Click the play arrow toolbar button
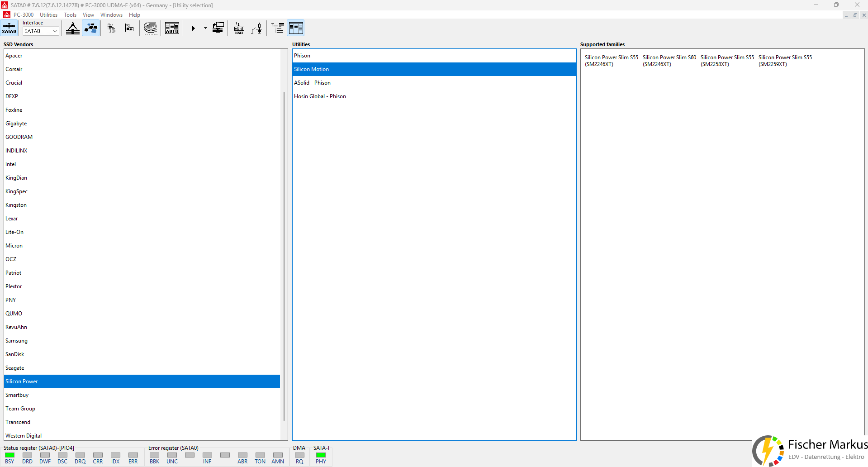 click(x=193, y=28)
